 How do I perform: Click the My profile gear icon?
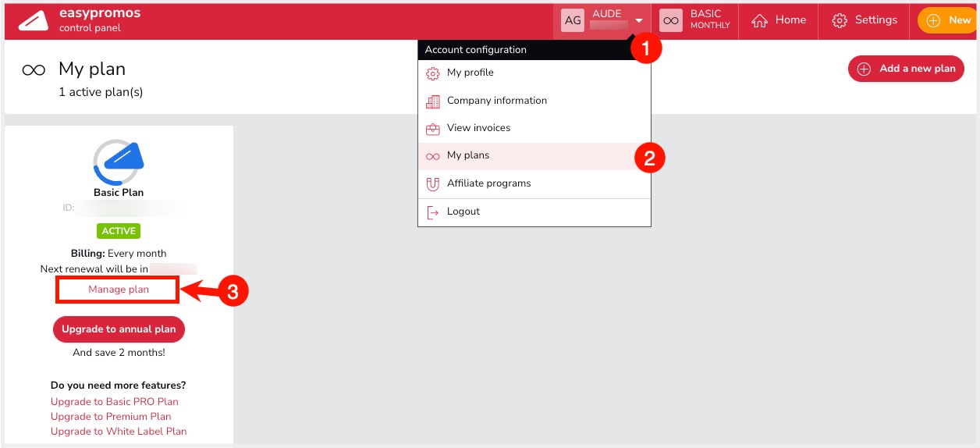coord(432,73)
